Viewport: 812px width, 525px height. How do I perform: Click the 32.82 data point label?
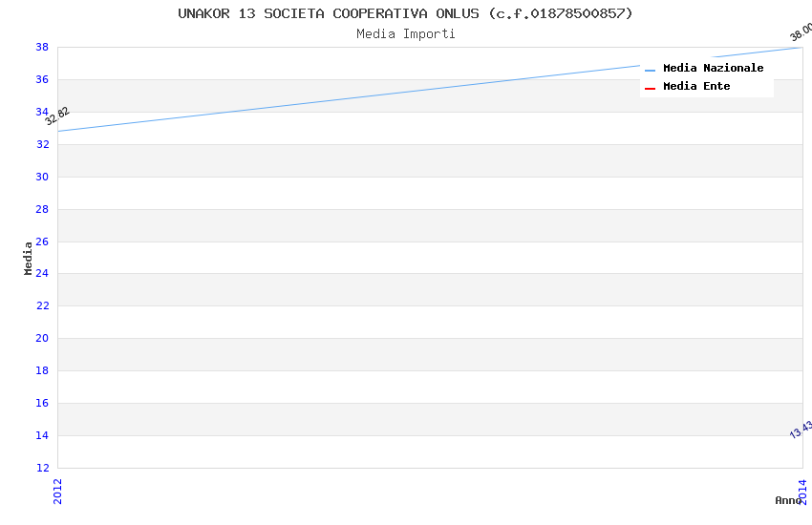coord(57,115)
